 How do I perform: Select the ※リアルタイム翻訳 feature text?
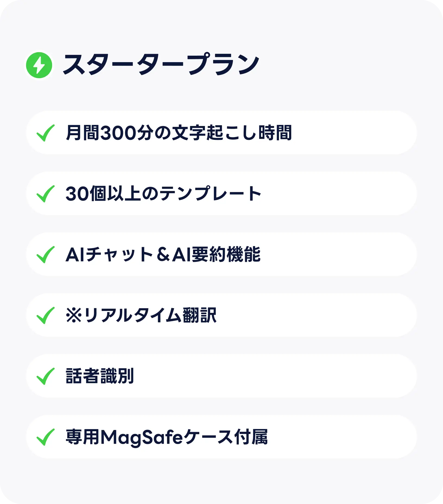[x=141, y=315]
